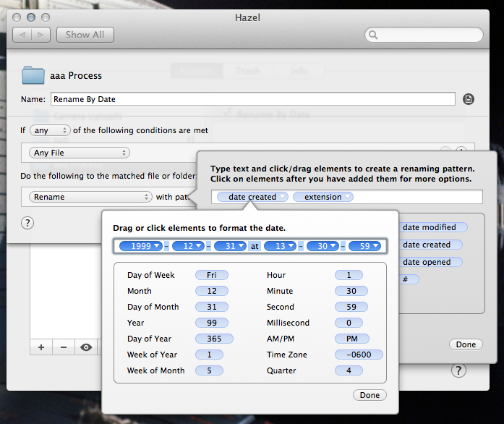Click the Millisecond 0 element
The height and width of the screenshot is (424, 504).
pyautogui.click(x=349, y=323)
